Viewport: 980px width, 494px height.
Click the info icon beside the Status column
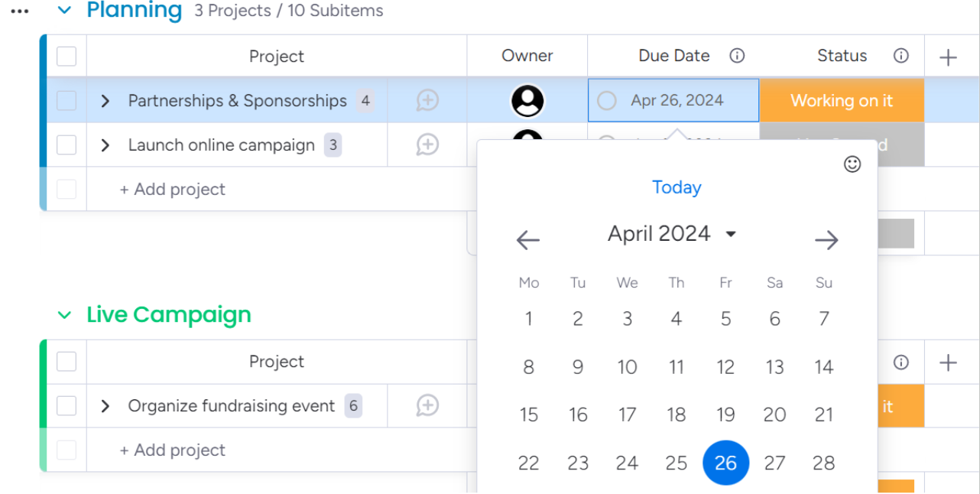coord(900,55)
